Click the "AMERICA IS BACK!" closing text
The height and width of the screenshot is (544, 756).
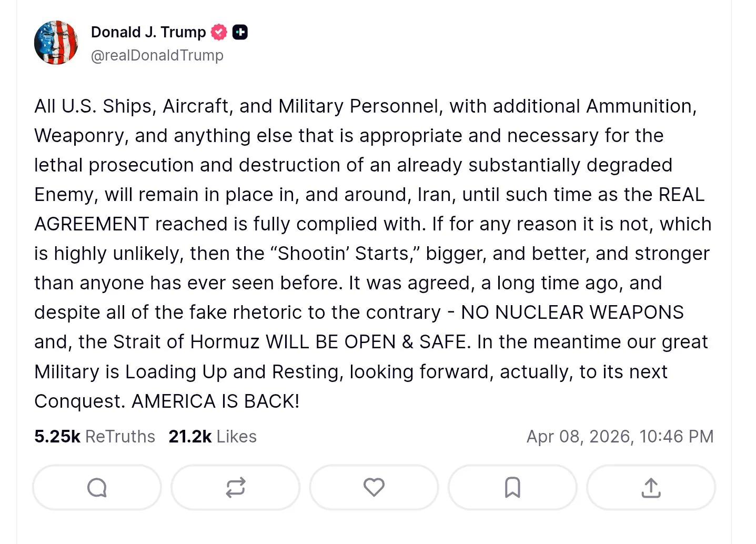pos(215,401)
